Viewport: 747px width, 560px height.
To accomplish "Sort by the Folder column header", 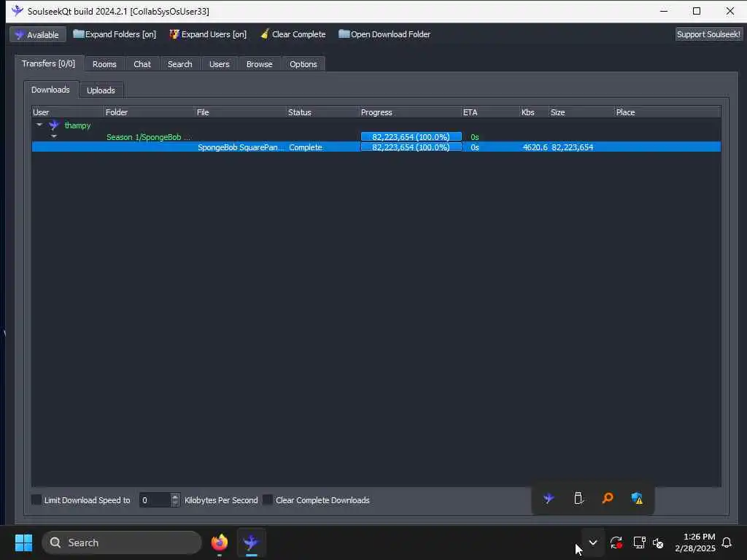I will [x=149, y=112].
